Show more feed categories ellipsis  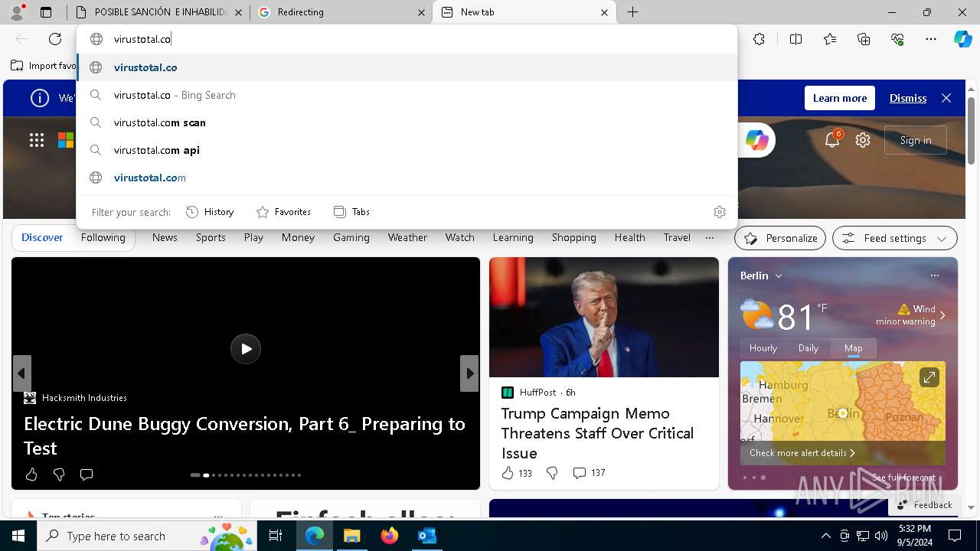pyautogui.click(x=710, y=238)
